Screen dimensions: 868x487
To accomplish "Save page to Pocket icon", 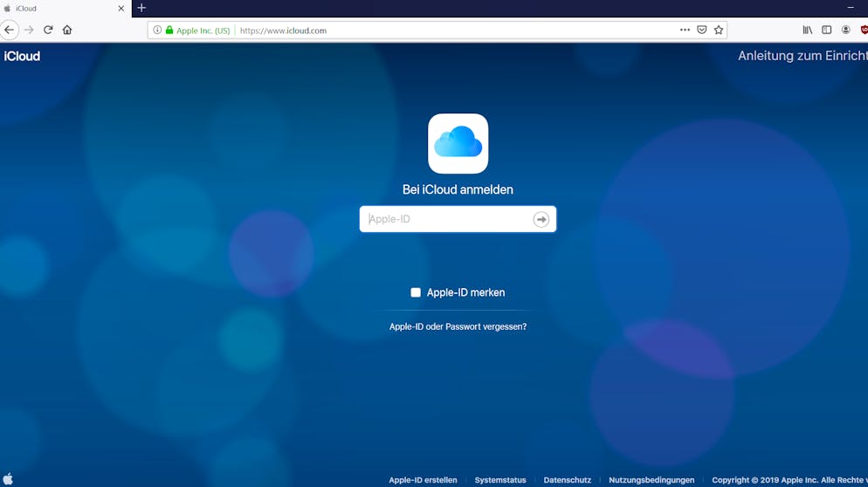I will 701,30.
